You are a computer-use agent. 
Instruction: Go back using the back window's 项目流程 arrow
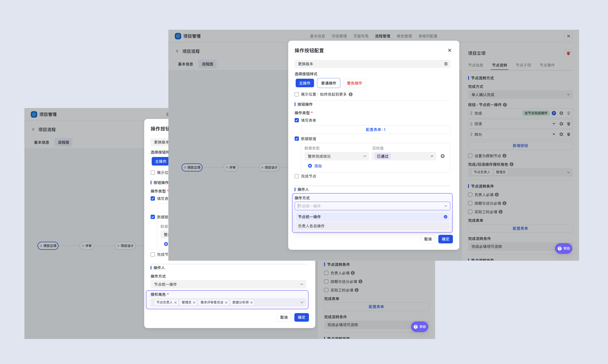(33, 129)
